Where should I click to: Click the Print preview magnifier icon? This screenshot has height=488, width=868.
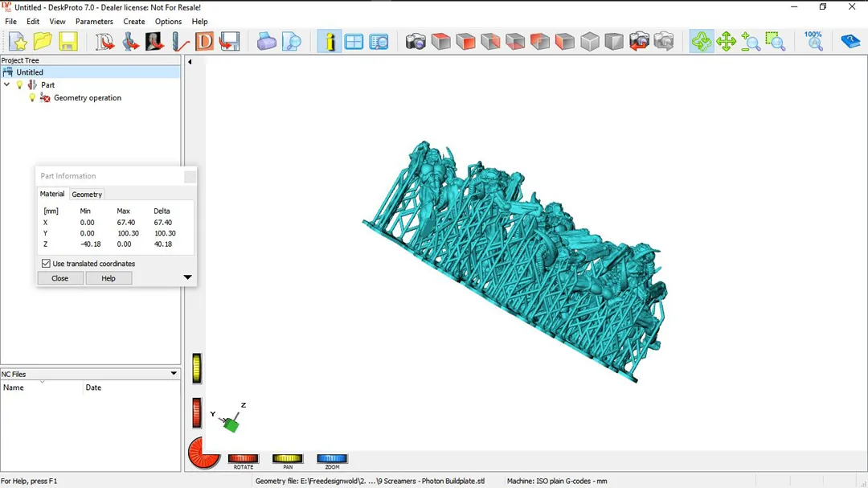pos(292,42)
